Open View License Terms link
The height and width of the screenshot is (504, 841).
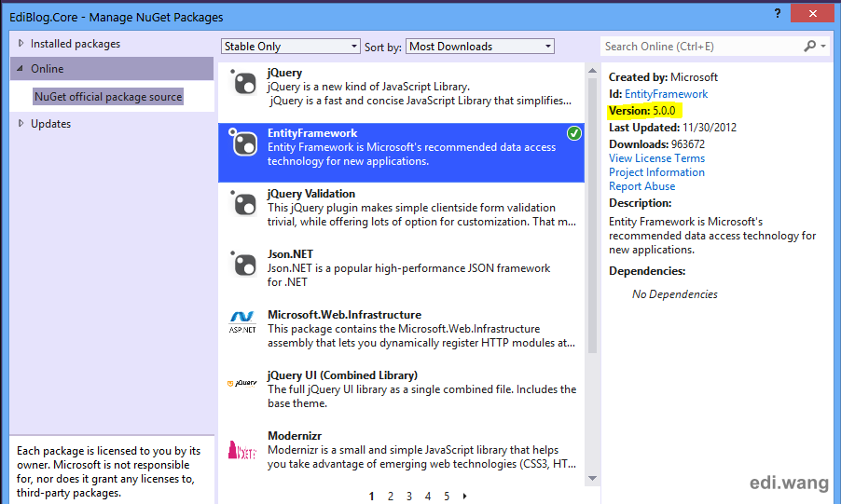656,158
